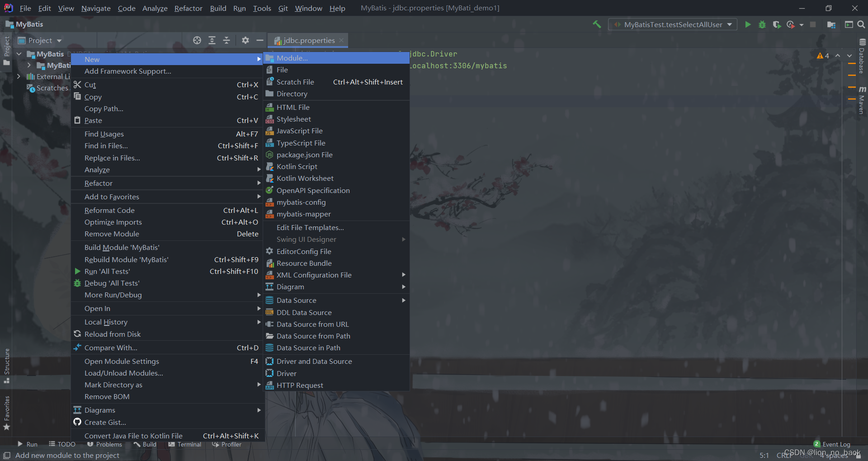This screenshot has width=868, height=461.
Task: Expand the Analyze submenu
Action: (167, 169)
